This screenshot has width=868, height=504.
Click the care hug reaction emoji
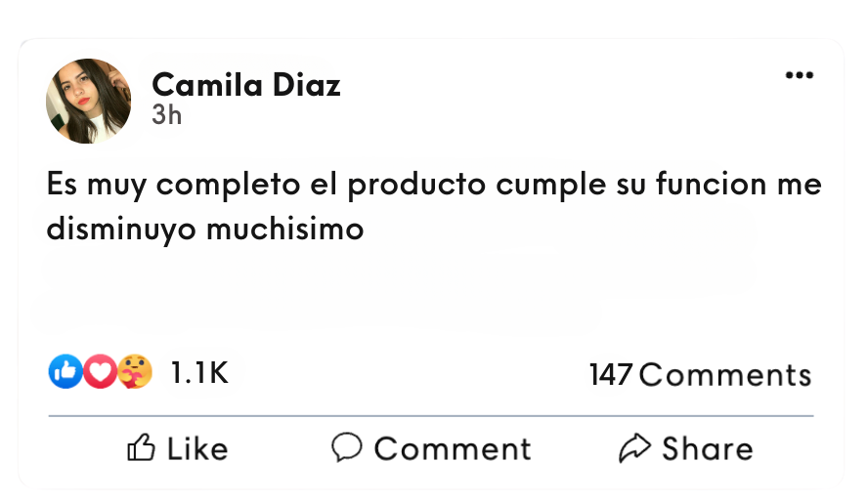135,371
